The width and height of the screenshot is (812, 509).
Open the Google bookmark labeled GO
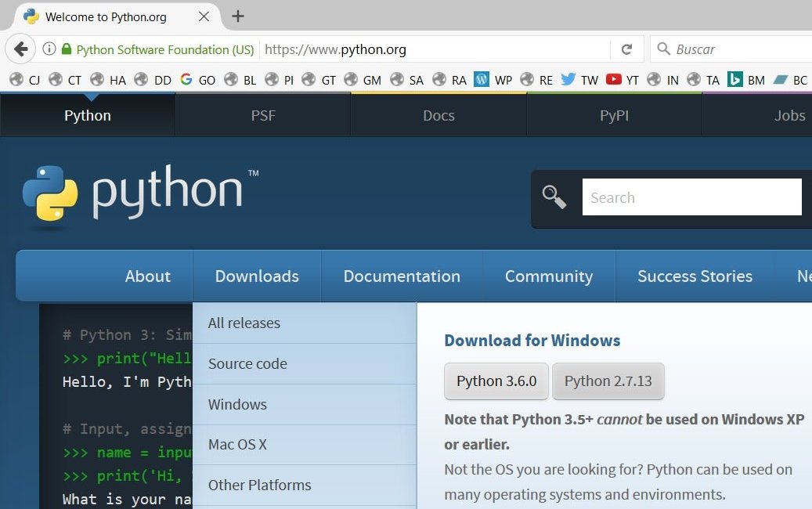pyautogui.click(x=197, y=79)
